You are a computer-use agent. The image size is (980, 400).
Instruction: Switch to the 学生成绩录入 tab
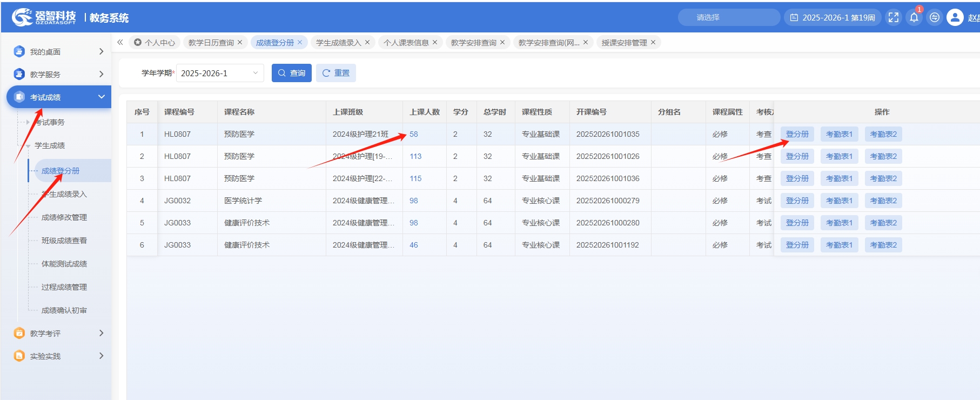pos(338,43)
